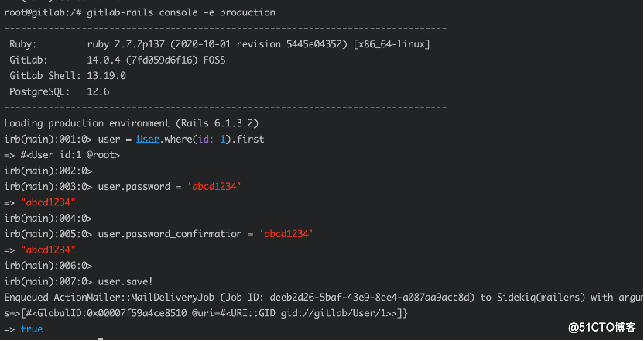
Task: Click the empty irb(main):002:0> prompt
Action: 48,170
